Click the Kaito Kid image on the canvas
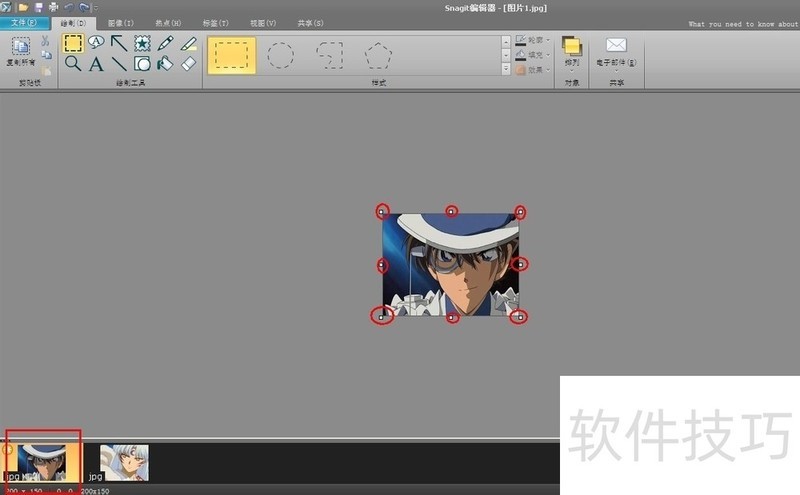The width and height of the screenshot is (800, 495). click(x=451, y=264)
